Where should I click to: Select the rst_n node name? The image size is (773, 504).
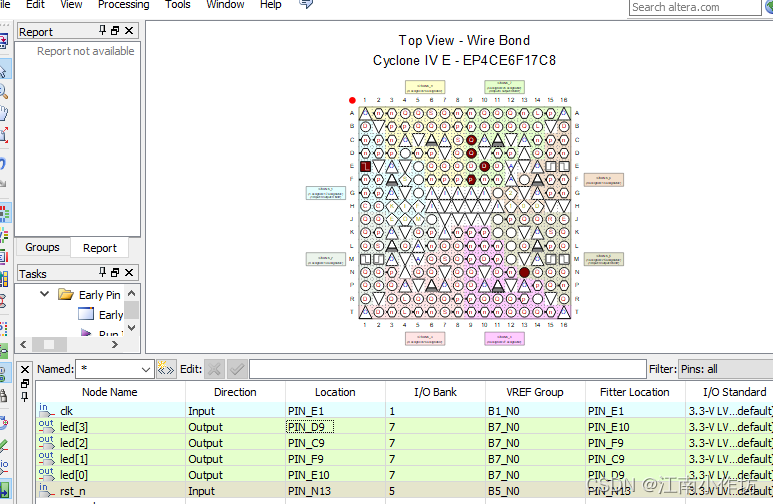tap(72, 491)
